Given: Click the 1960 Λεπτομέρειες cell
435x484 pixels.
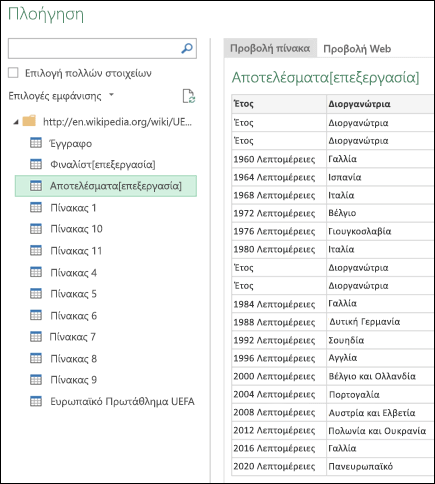Looking at the screenshot, I should coord(279,159).
